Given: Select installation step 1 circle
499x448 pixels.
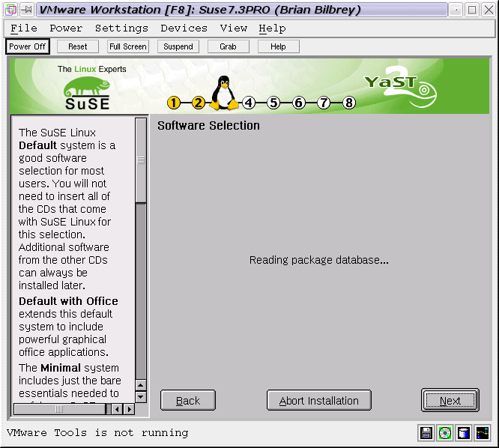Looking at the screenshot, I should tap(174, 103).
